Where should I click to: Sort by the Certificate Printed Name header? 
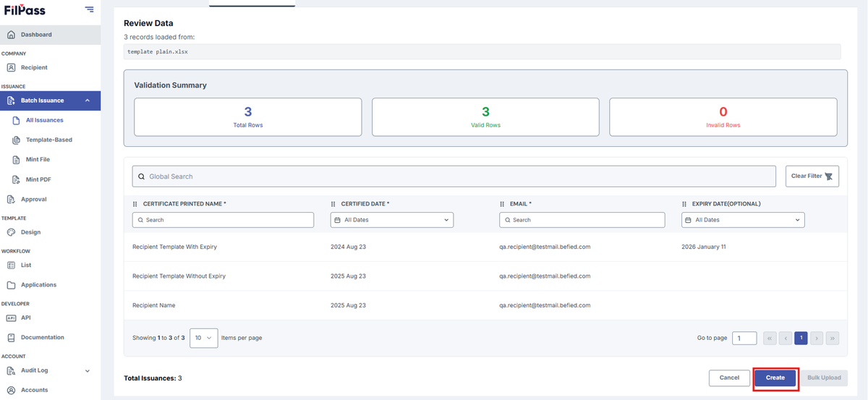click(184, 204)
